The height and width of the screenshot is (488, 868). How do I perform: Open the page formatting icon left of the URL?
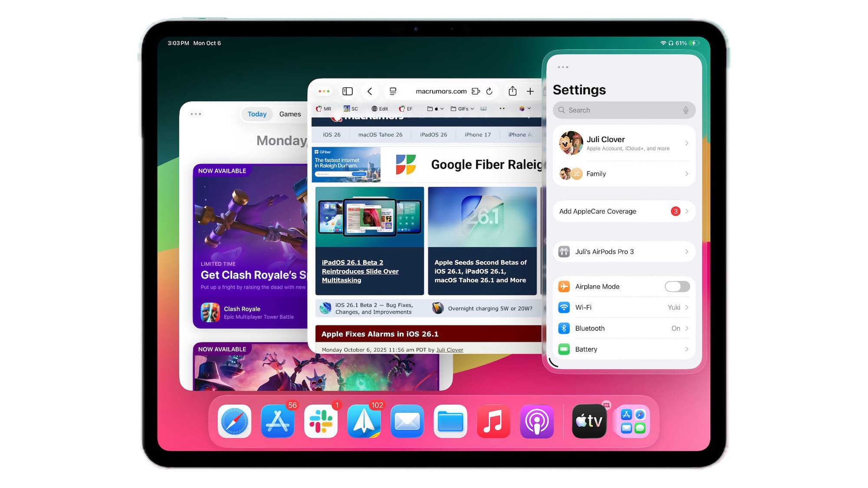pos(393,91)
